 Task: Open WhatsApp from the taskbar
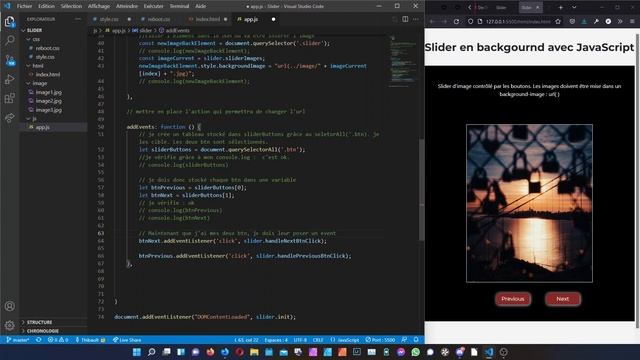pos(416,352)
